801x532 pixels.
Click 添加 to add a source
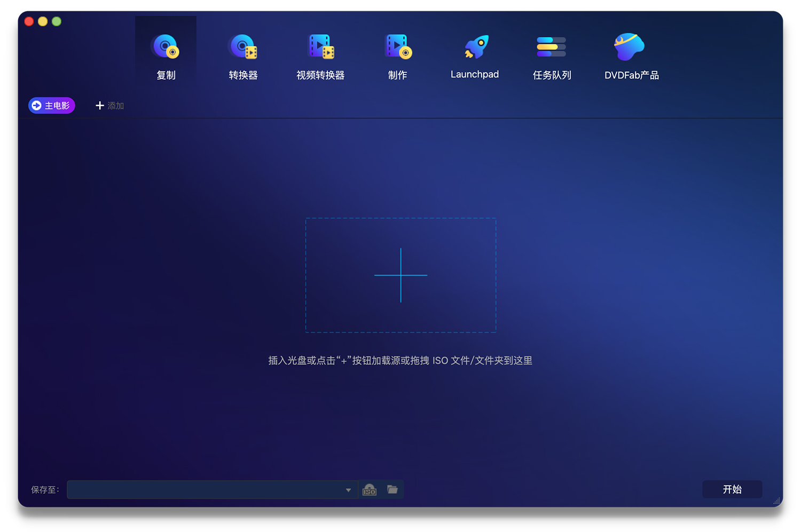pos(109,105)
